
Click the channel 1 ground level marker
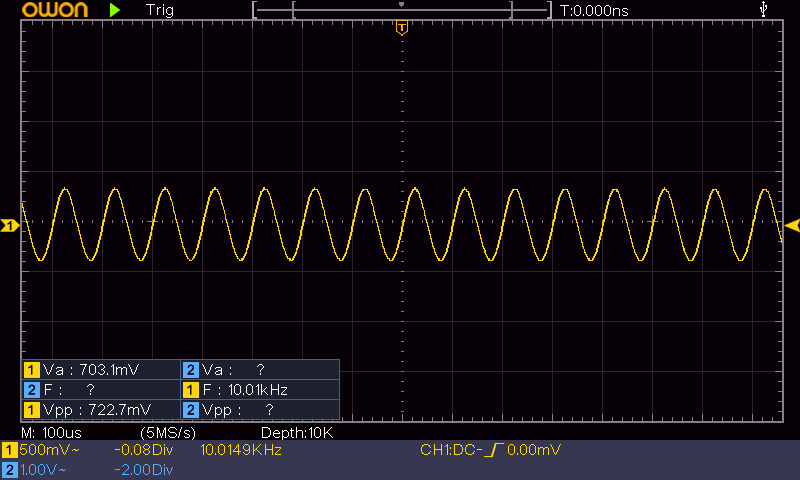click(10, 225)
